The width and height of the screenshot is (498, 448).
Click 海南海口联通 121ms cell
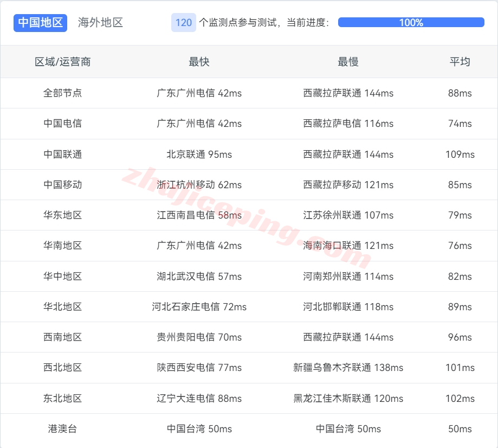(x=348, y=246)
